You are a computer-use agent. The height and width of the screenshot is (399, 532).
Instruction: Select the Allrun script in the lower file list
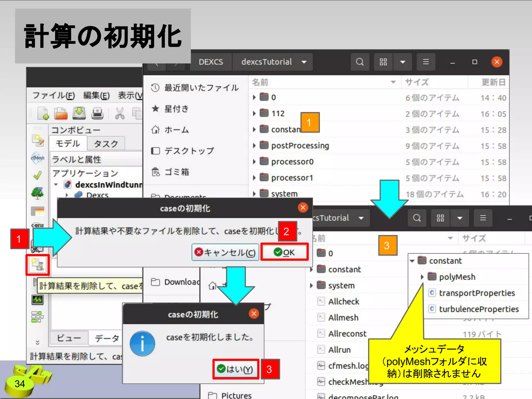pyautogui.click(x=339, y=350)
